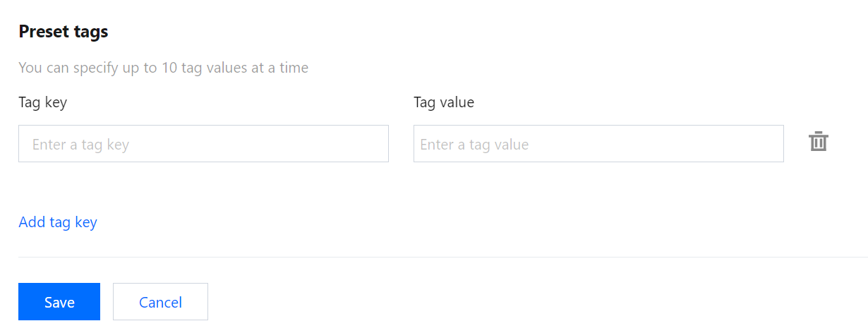This screenshot has width=868, height=333.
Task: Focus the Tag key input field
Action: point(203,144)
